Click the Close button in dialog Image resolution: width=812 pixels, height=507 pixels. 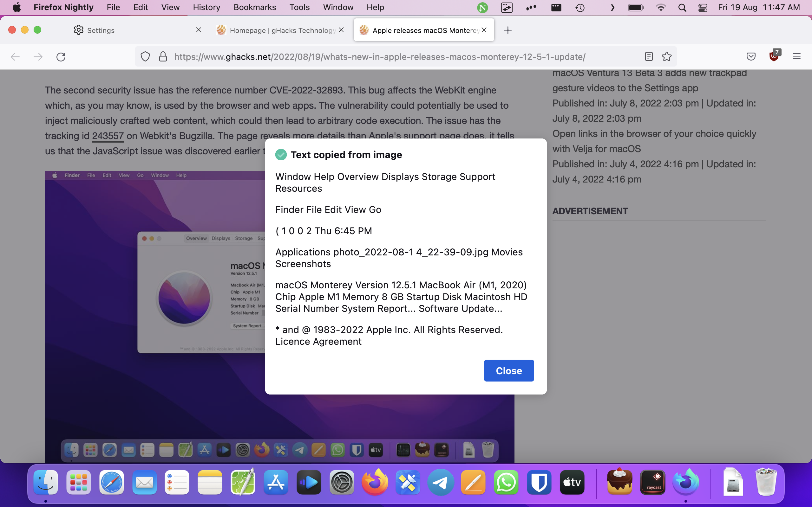[x=508, y=370]
